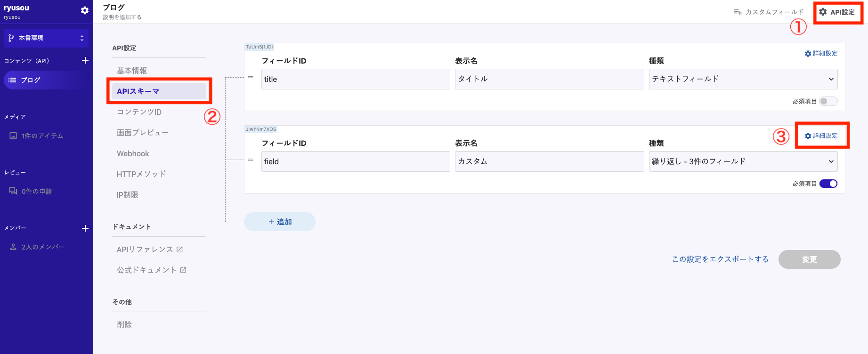Viewport: 868px width, 354px height.
Task: Click the カスタムフィールド icon in header
Action: coord(738,12)
